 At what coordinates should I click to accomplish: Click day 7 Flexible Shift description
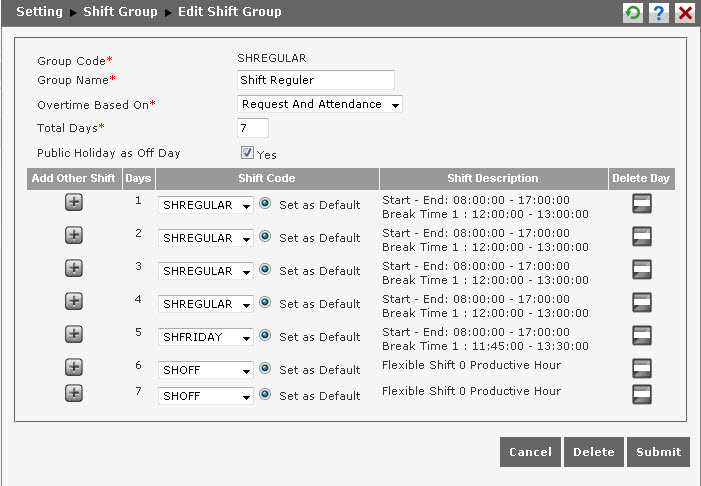click(471, 391)
